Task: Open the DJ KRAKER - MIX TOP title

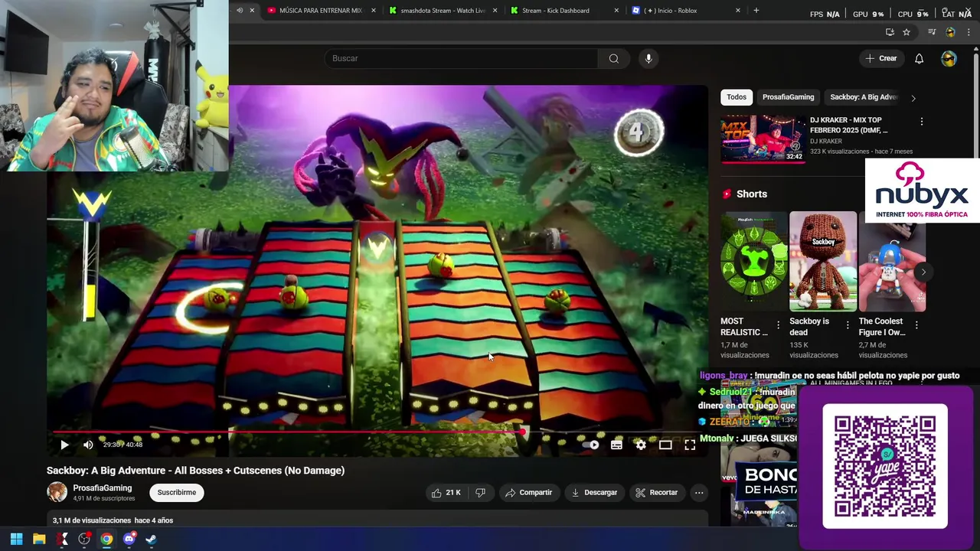Action: pyautogui.click(x=848, y=125)
